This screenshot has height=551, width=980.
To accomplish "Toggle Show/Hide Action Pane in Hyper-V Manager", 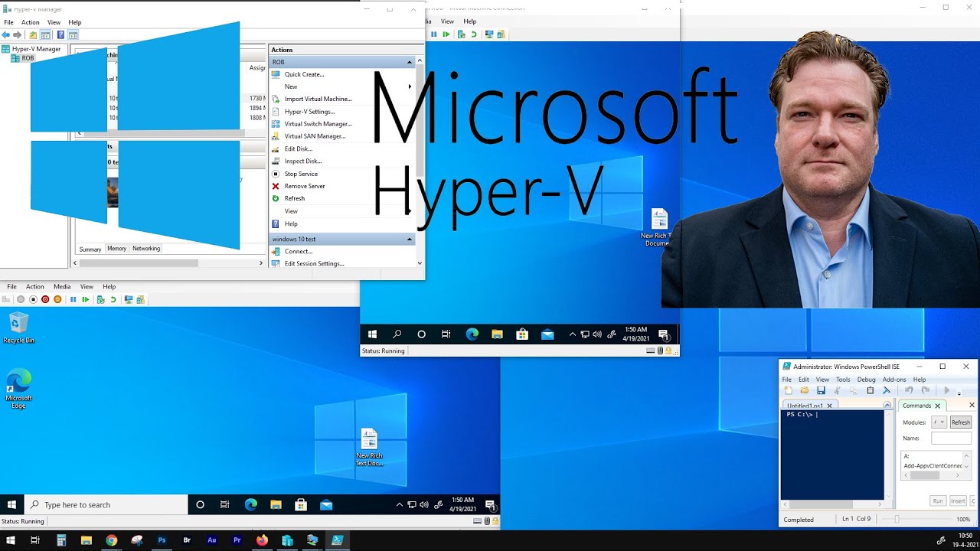I will pos(73,34).
